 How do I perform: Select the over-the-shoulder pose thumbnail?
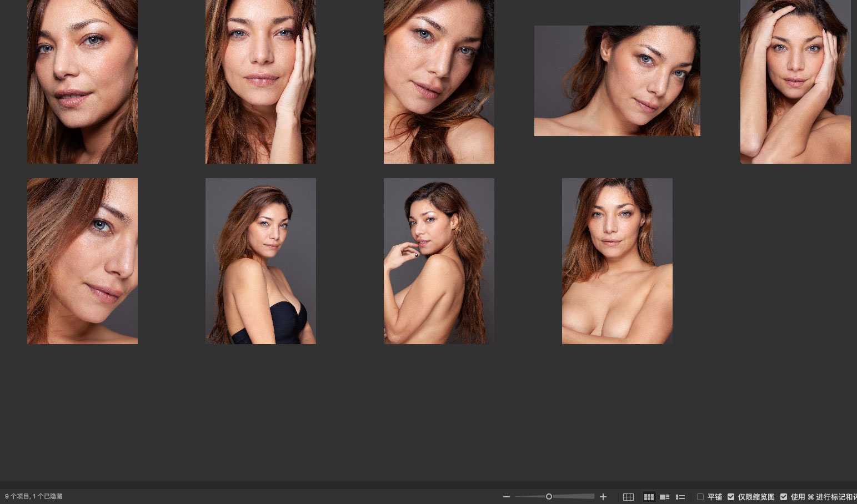pos(439,261)
